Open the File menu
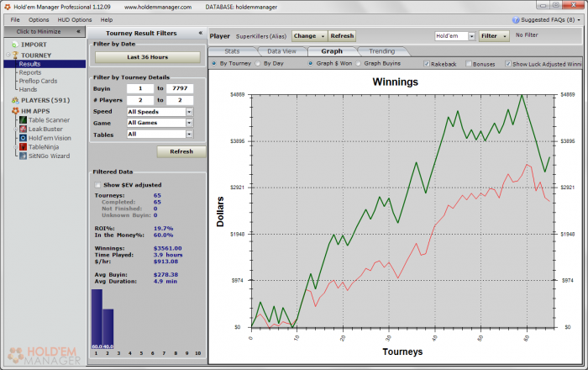Image resolution: width=588 pixels, height=370 pixels. coord(15,20)
